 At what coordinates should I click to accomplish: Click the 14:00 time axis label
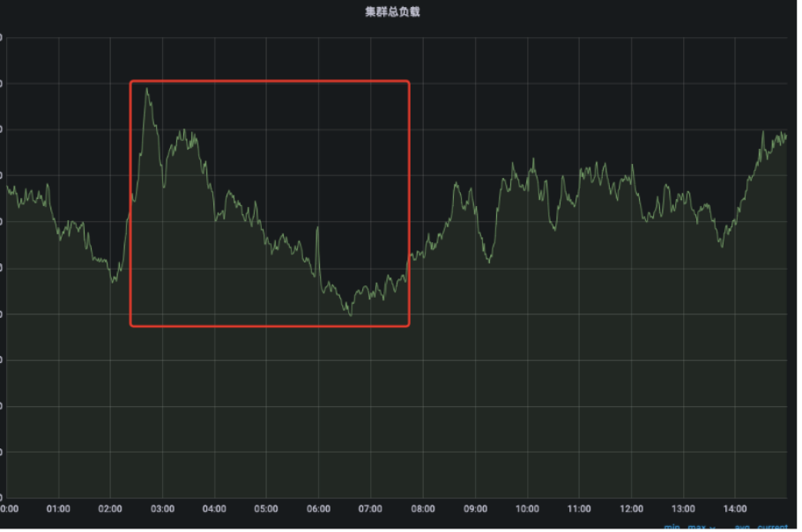point(735,509)
